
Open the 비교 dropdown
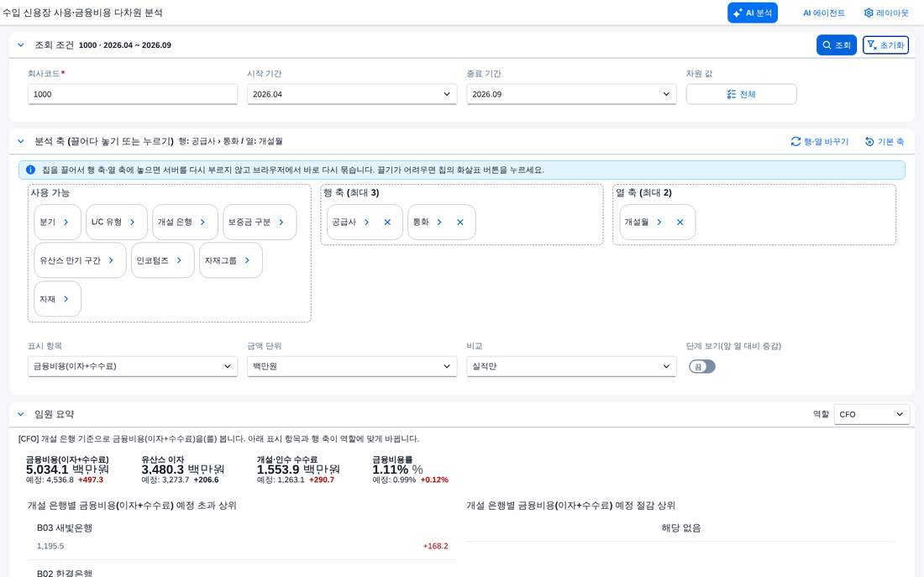pos(571,366)
